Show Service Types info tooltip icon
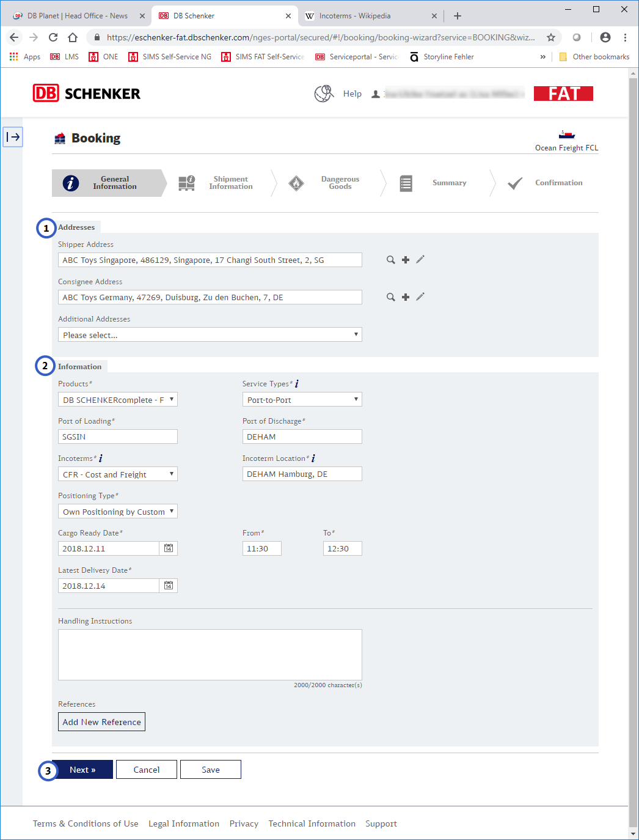This screenshot has width=639, height=840. point(297,384)
